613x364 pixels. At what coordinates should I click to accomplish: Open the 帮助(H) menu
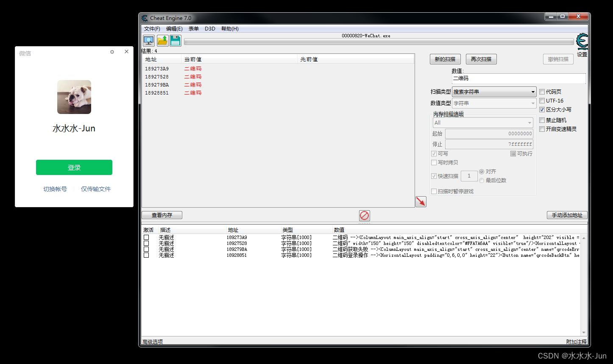(x=230, y=29)
